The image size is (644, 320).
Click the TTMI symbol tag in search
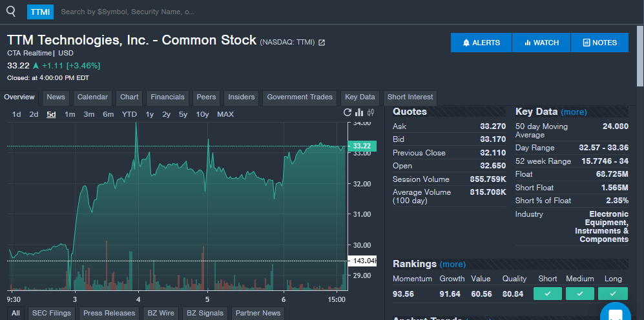coord(40,12)
